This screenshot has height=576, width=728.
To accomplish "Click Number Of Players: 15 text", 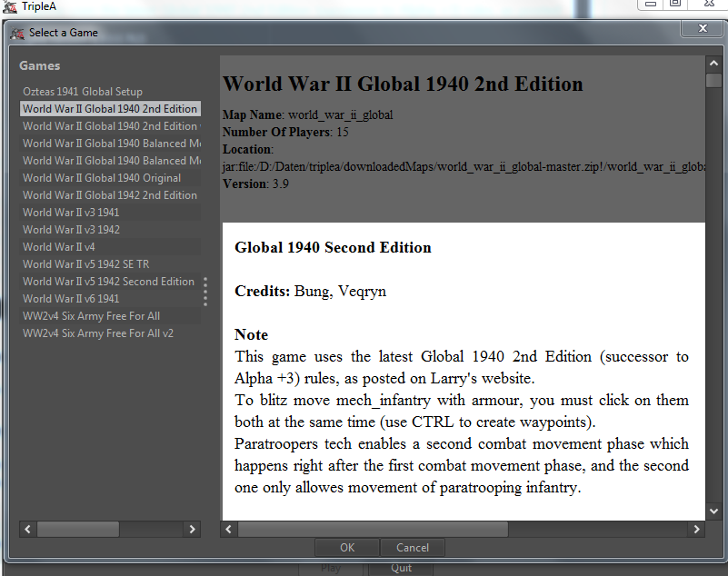I will (285, 132).
